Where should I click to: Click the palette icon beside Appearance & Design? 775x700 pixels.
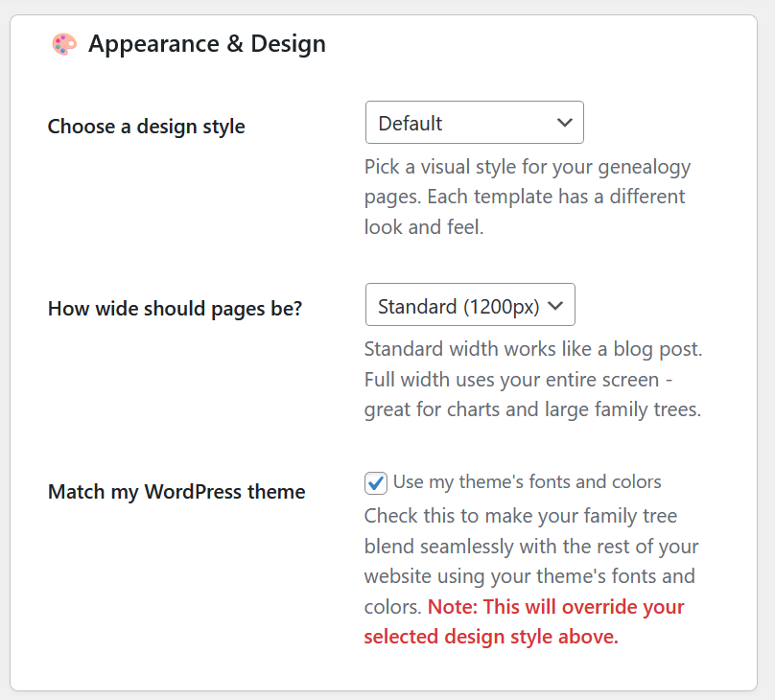point(63,44)
